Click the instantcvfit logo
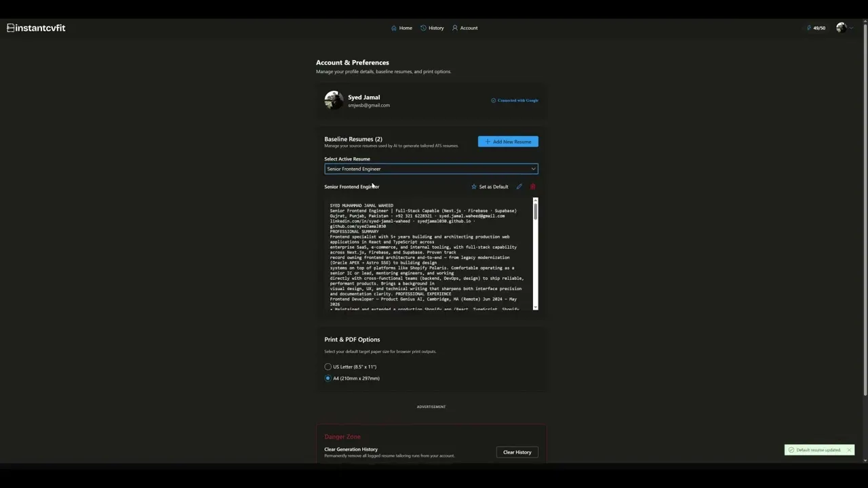This screenshot has width=868, height=488. (x=36, y=28)
